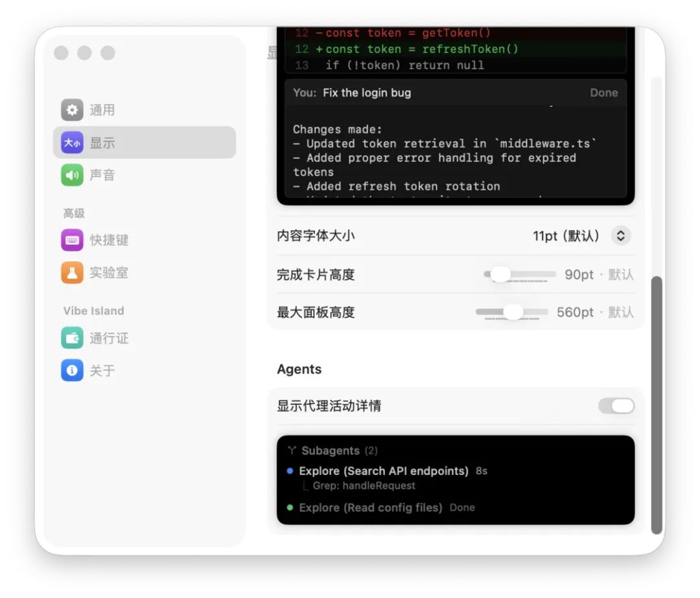Image resolution: width=700 pixels, height=598 pixels.
Task: Click the 'const token = refreshToken()' added line
Action: tap(422, 49)
